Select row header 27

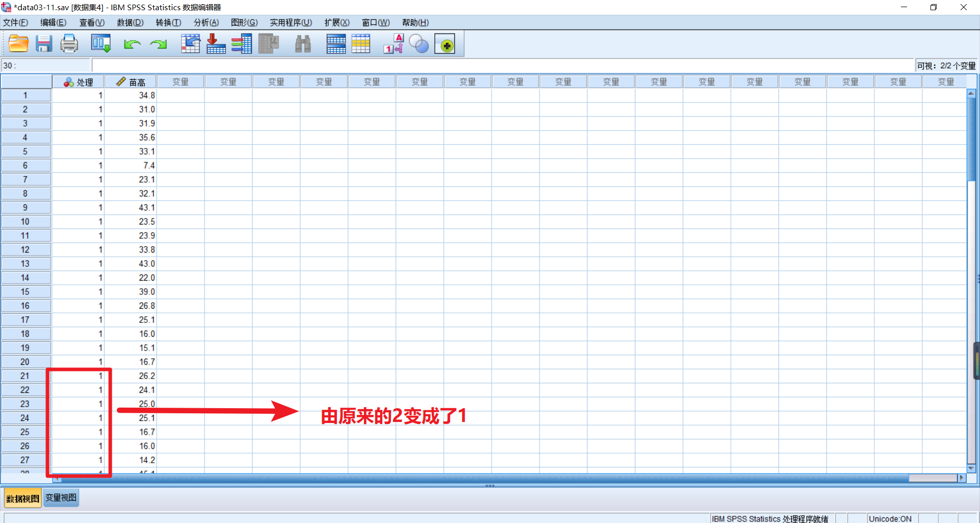click(x=26, y=460)
